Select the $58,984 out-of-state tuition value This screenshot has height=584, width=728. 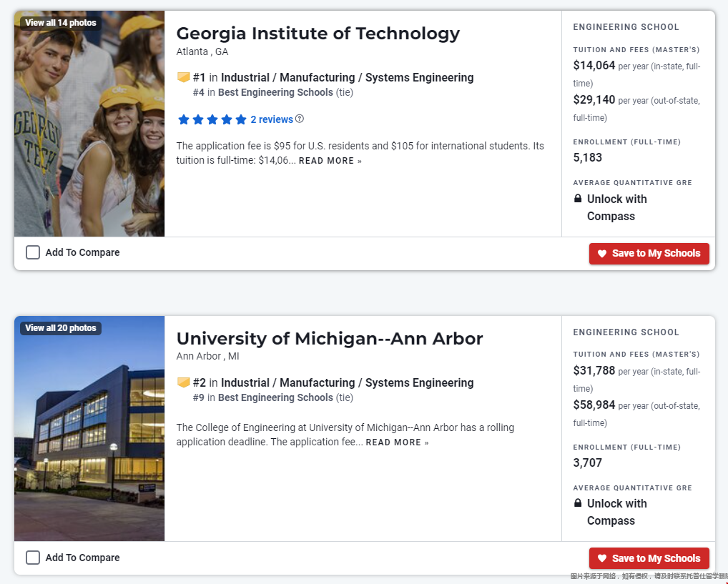point(594,405)
